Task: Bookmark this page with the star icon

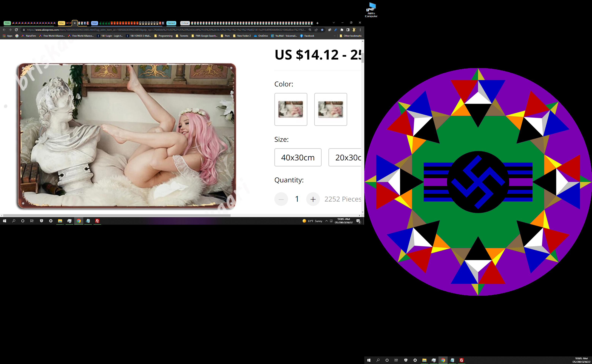Action: 322,30
